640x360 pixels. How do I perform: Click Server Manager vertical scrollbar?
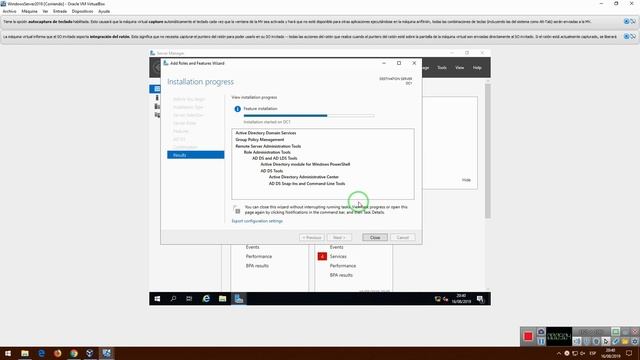coord(488,151)
